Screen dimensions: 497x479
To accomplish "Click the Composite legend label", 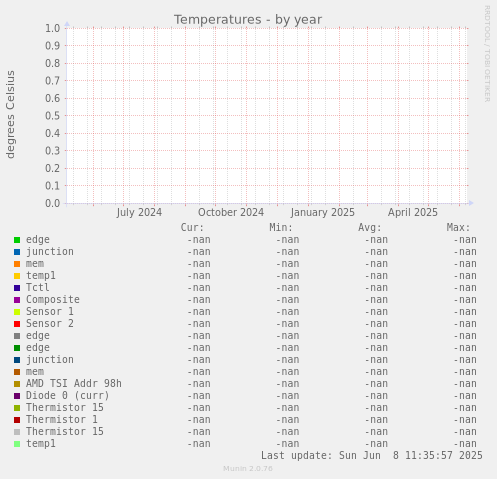I will click(x=53, y=300).
